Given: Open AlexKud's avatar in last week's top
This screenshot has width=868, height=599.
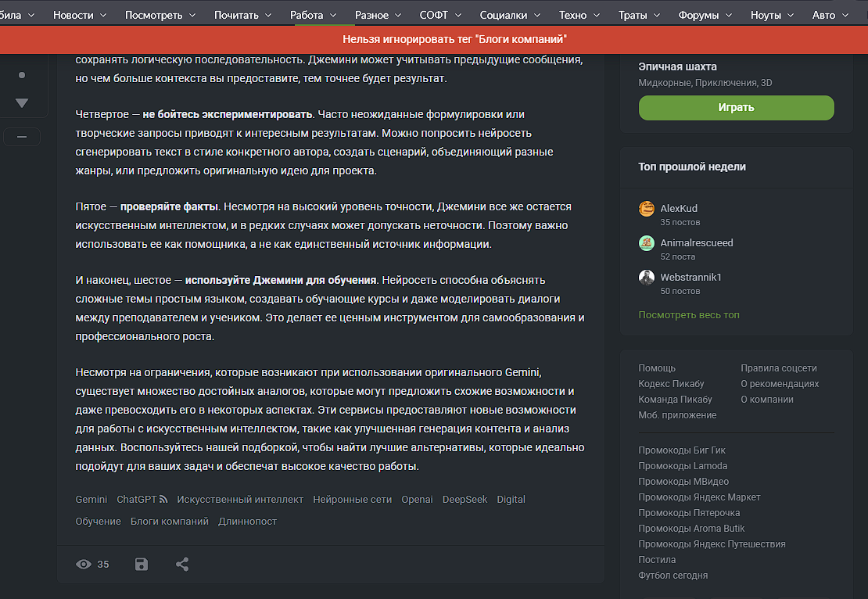Looking at the screenshot, I should (x=647, y=209).
